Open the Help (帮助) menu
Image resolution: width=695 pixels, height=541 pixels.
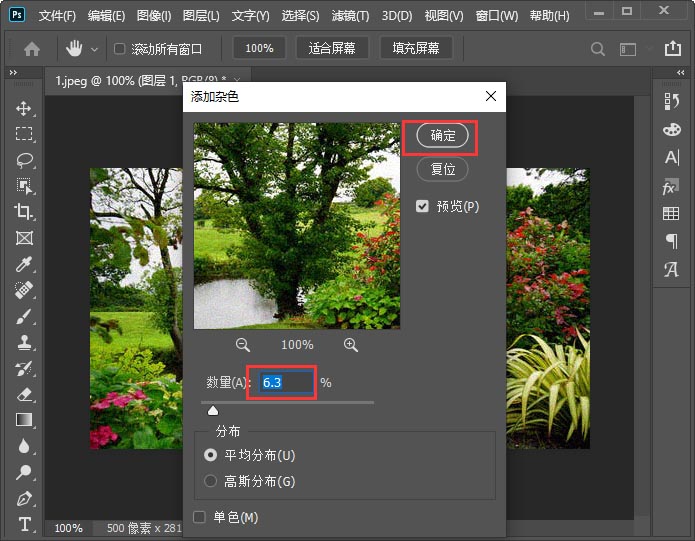[550, 16]
